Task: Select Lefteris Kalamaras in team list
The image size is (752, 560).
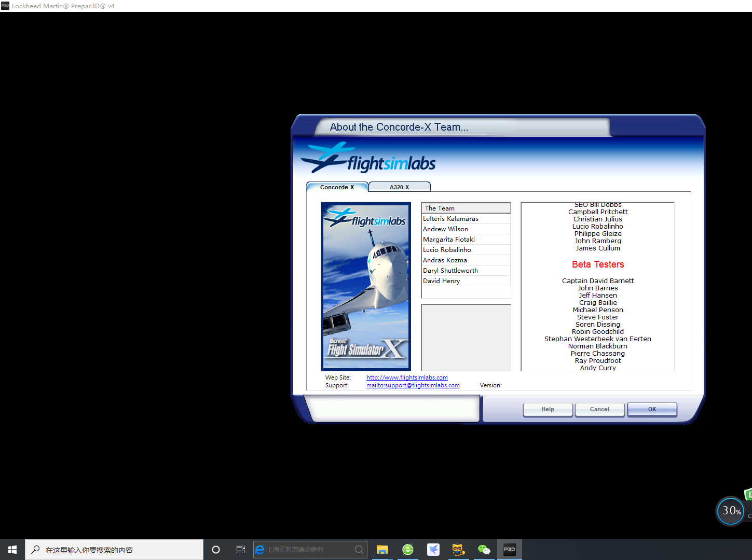Action: (466, 219)
